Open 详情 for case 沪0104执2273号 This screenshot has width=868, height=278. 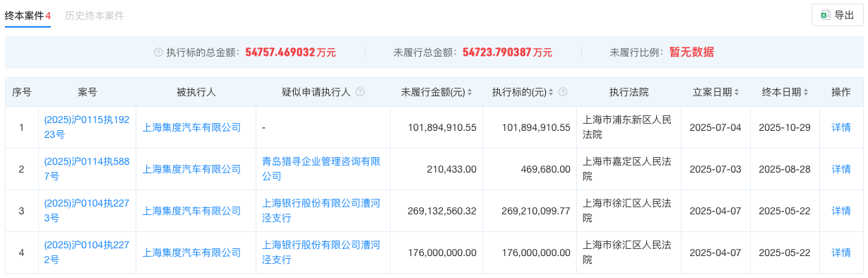841,211
